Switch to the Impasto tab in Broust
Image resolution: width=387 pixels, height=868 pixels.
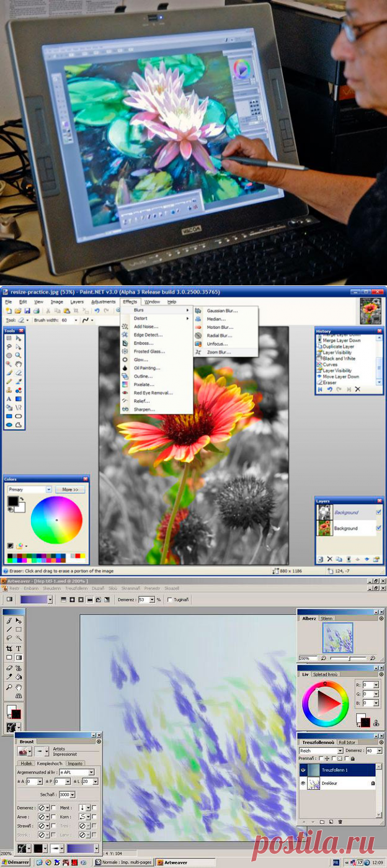(74, 763)
